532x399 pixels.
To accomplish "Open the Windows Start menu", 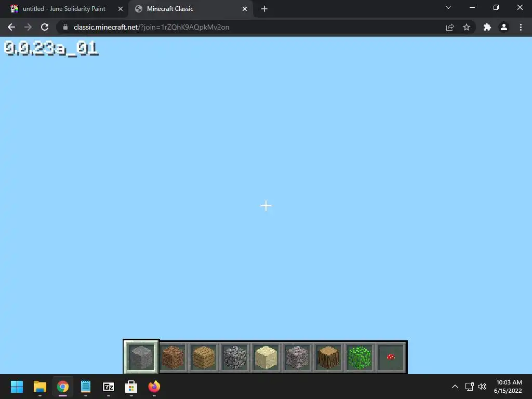I will (17, 387).
